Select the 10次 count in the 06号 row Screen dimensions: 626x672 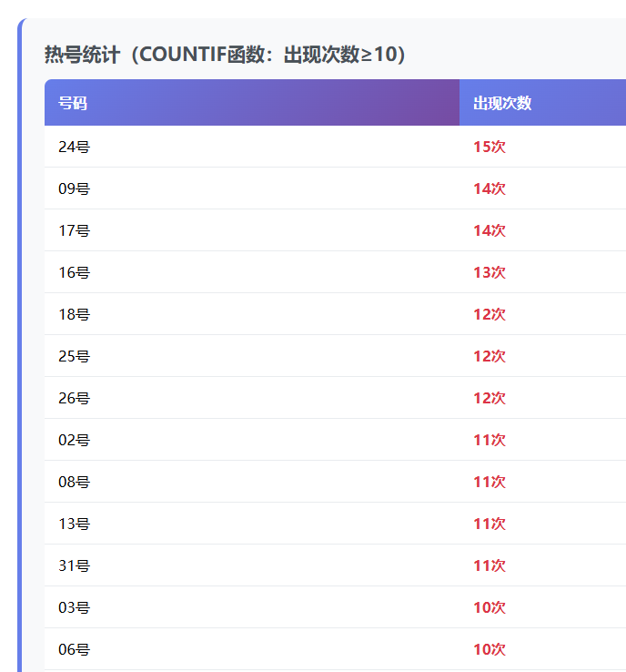coord(490,649)
